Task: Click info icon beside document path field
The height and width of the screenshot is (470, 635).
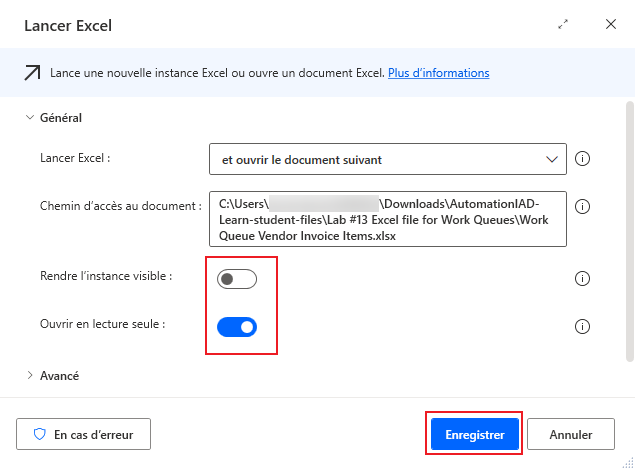Action: point(582,206)
